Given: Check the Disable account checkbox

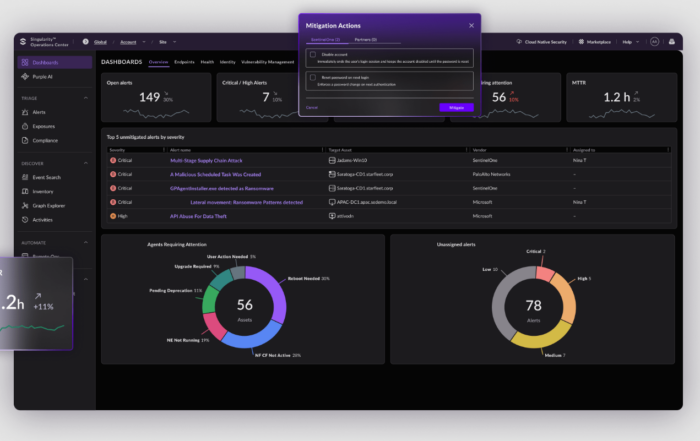Looking at the screenshot, I should [313, 54].
